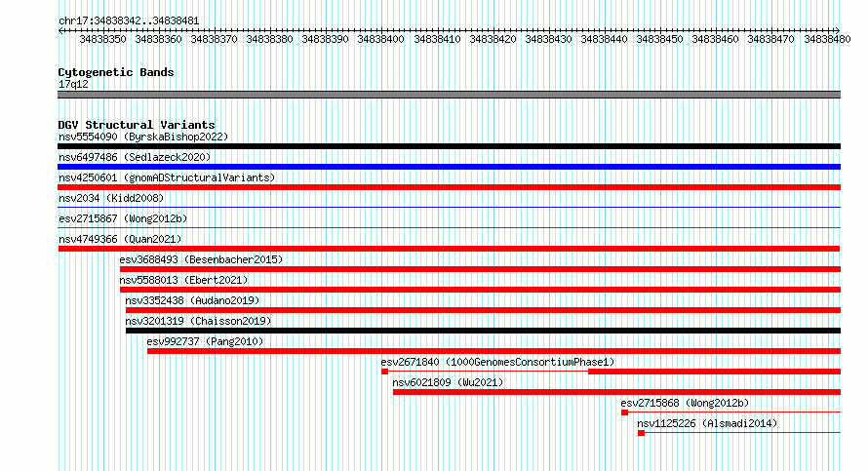Click esv3688493 (Besenbacher2015) label
This screenshot has width=868, height=471.
tap(201, 259)
